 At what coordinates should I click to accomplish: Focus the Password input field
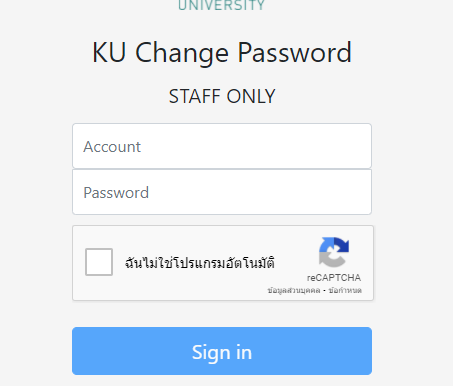(x=222, y=192)
